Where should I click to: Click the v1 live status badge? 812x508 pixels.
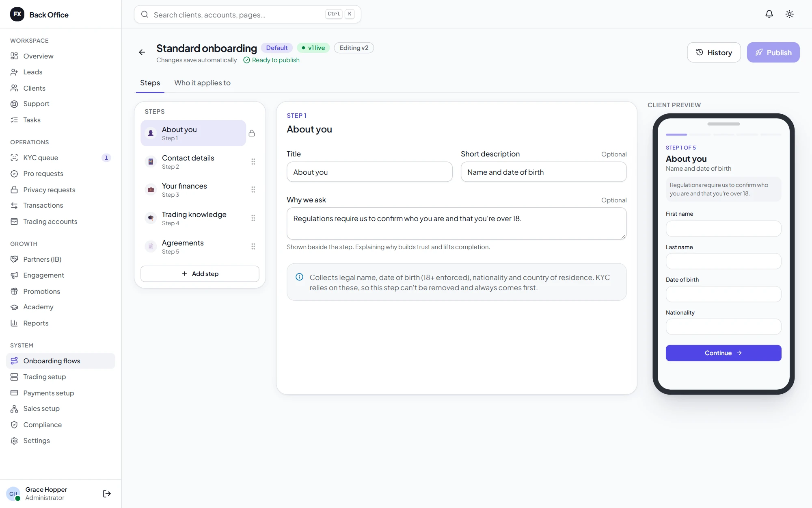313,48
